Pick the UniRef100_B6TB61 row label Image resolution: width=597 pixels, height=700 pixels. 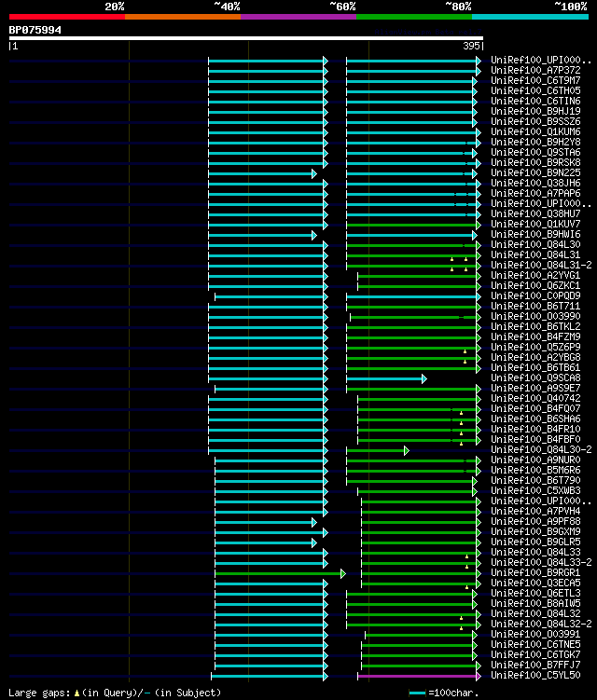[535, 368]
